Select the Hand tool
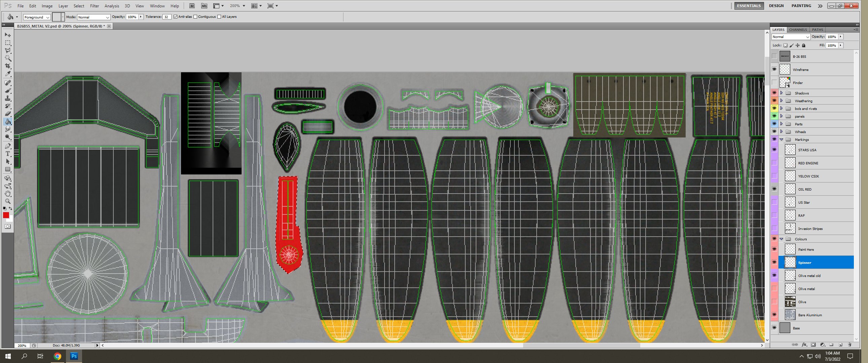This screenshot has height=363, width=868. (8, 194)
